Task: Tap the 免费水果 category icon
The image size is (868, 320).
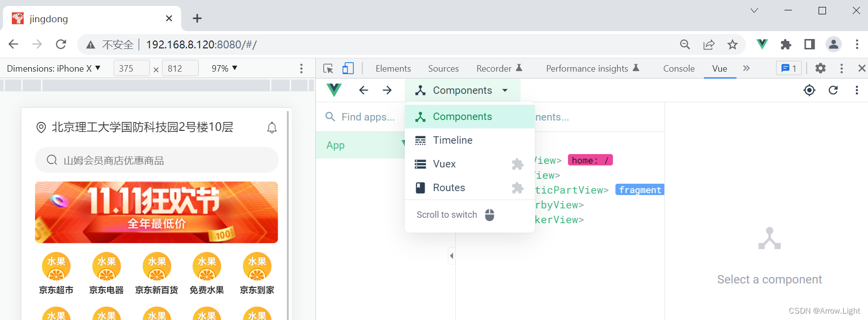Action: pos(207,267)
